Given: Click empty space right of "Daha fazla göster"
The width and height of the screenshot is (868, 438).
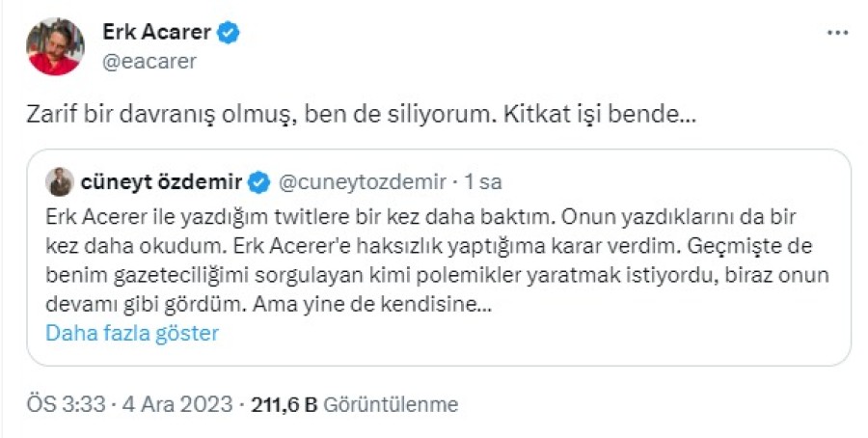Looking at the screenshot, I should click(x=530, y=334).
